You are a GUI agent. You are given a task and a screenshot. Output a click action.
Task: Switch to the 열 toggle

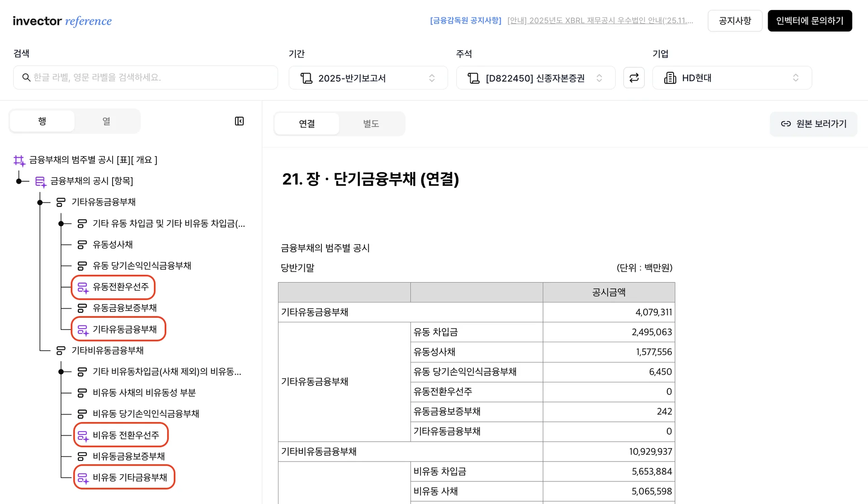(x=106, y=121)
